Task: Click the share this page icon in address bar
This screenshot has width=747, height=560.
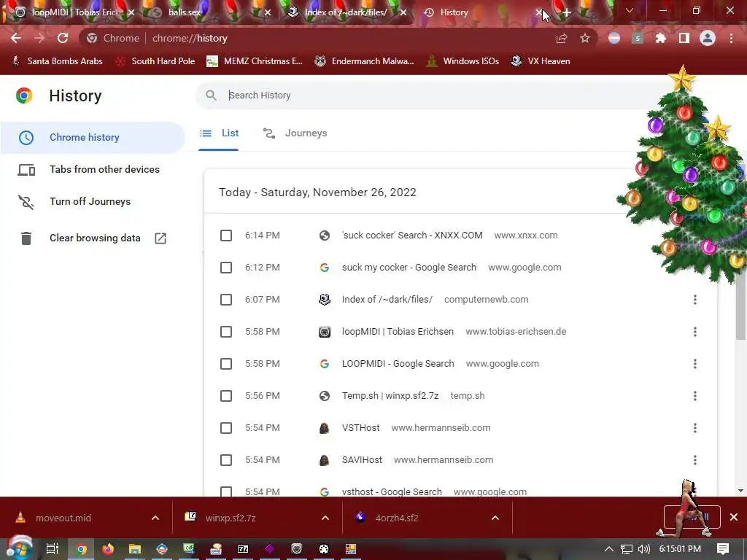Action: [x=562, y=39]
